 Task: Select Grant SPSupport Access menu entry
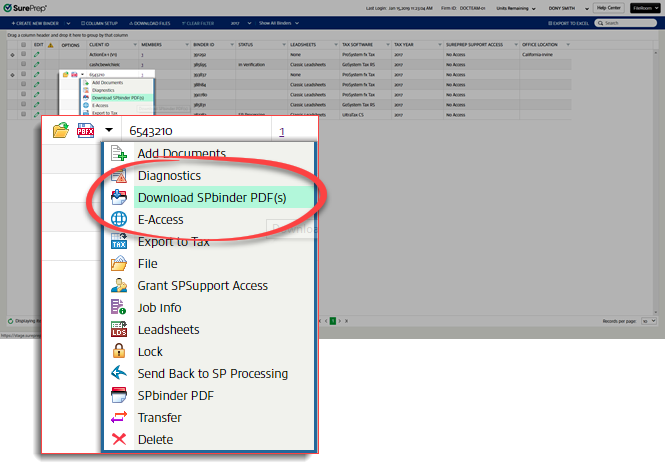click(x=202, y=286)
